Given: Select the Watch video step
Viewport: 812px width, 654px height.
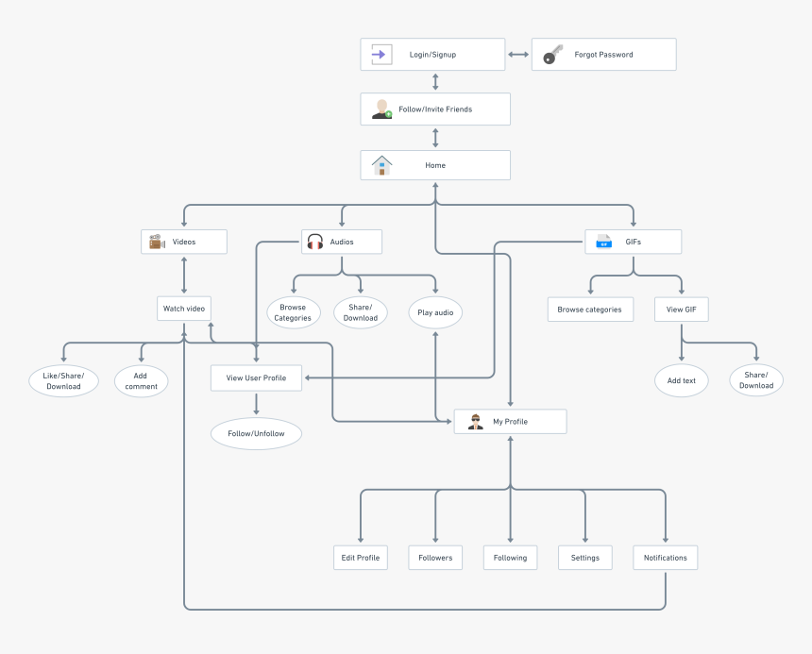Looking at the screenshot, I should click(183, 309).
